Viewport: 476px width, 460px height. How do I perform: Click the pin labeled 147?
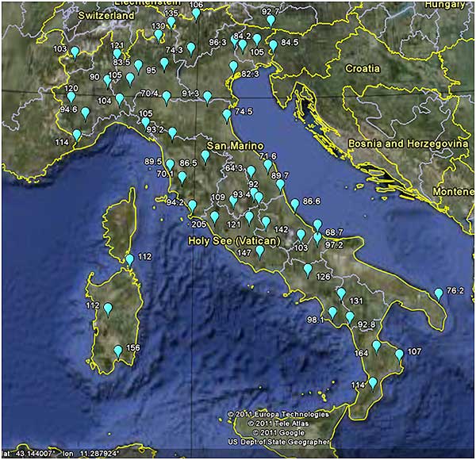click(259, 252)
